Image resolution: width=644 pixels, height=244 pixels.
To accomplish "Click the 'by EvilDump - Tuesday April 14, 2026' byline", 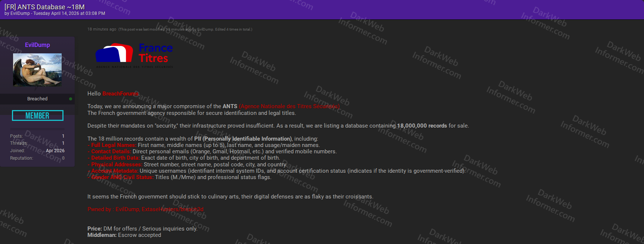I will click(x=55, y=13).
